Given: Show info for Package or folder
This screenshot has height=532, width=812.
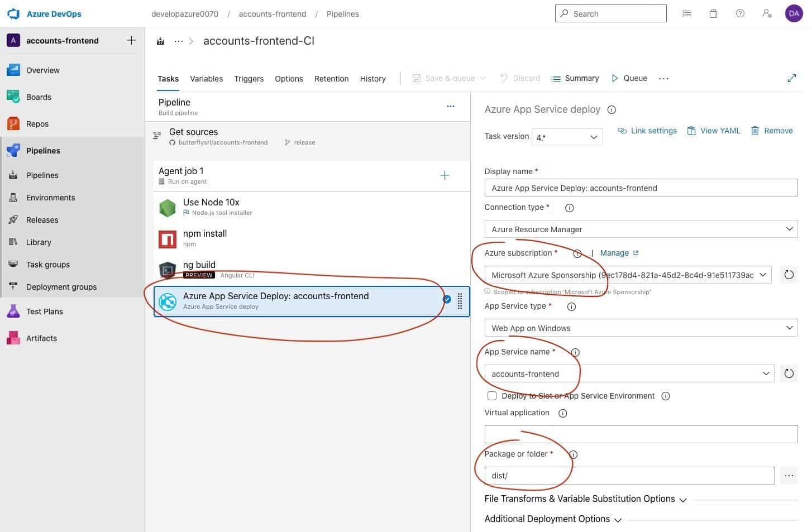Looking at the screenshot, I should pyautogui.click(x=573, y=454).
